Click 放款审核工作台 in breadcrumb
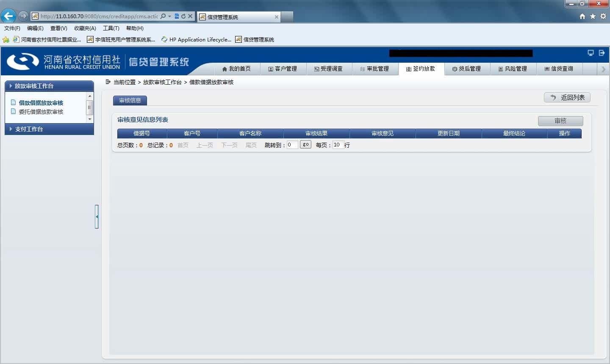Screen dimensions: 610x364 tap(162, 82)
